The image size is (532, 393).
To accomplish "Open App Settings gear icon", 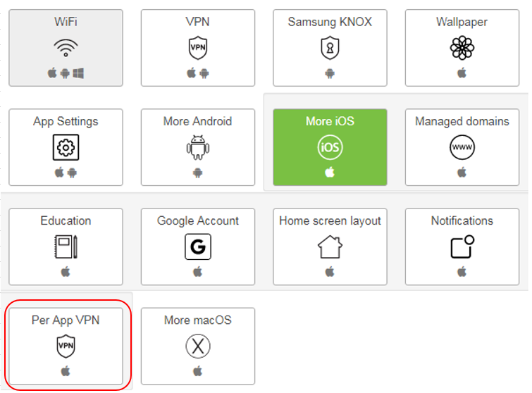I will pos(66,147).
